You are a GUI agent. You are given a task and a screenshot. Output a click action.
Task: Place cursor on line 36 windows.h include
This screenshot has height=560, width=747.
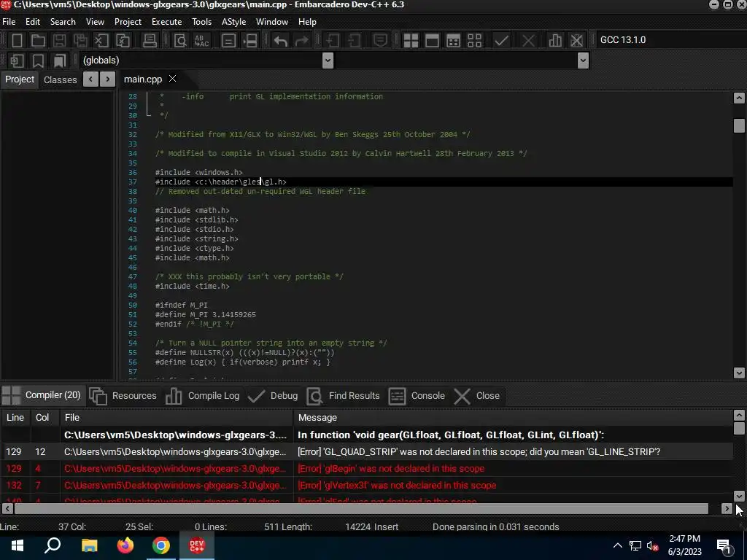(x=198, y=172)
